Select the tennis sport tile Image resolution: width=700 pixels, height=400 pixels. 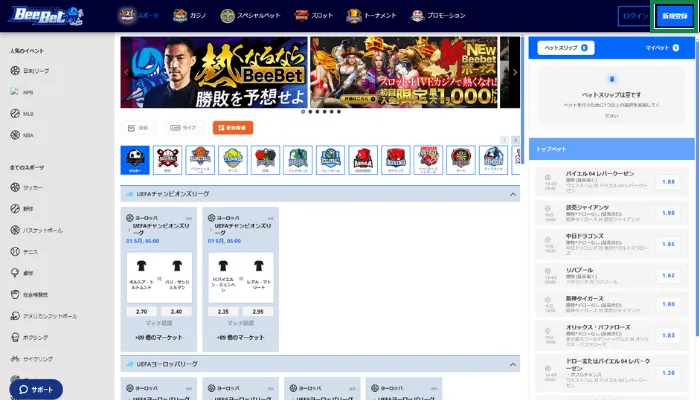tap(233, 160)
